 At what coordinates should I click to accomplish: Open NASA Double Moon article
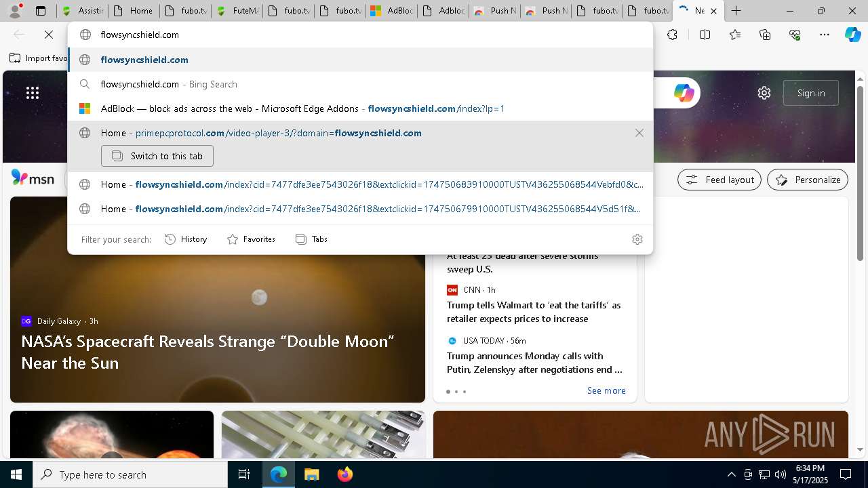coord(208,352)
